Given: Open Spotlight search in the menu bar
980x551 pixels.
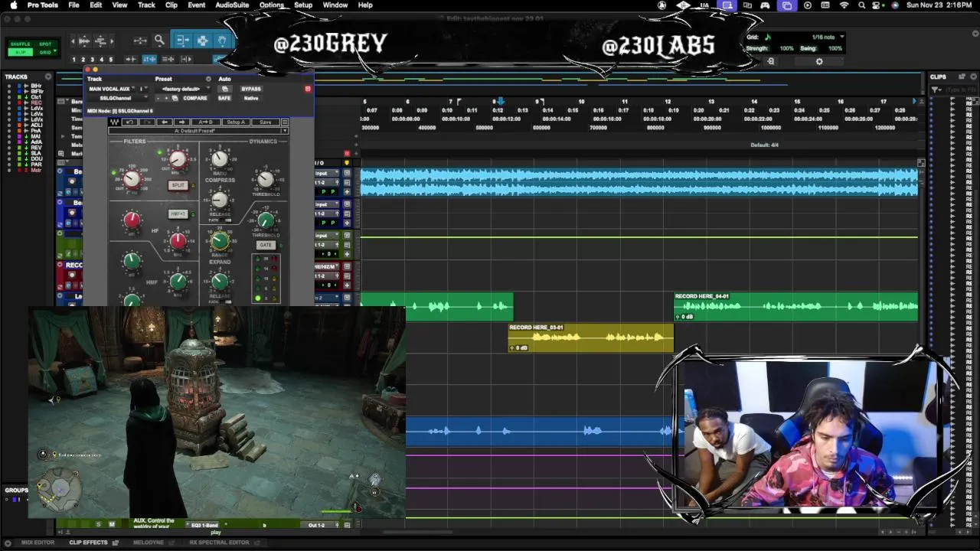Looking at the screenshot, I should coord(862,5).
